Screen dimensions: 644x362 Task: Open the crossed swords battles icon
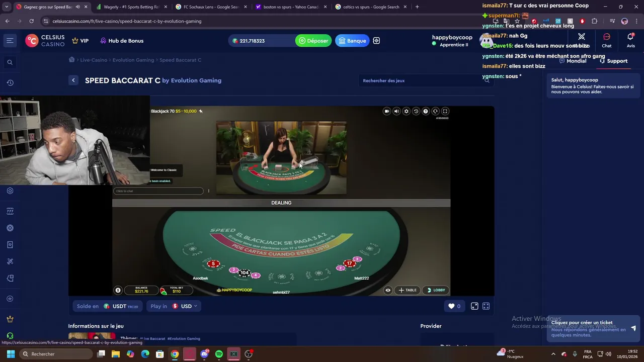pyautogui.click(x=582, y=37)
